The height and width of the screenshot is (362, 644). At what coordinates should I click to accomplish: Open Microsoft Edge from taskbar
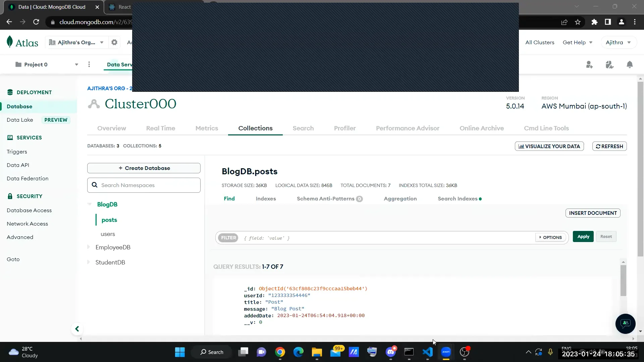coord(298,352)
